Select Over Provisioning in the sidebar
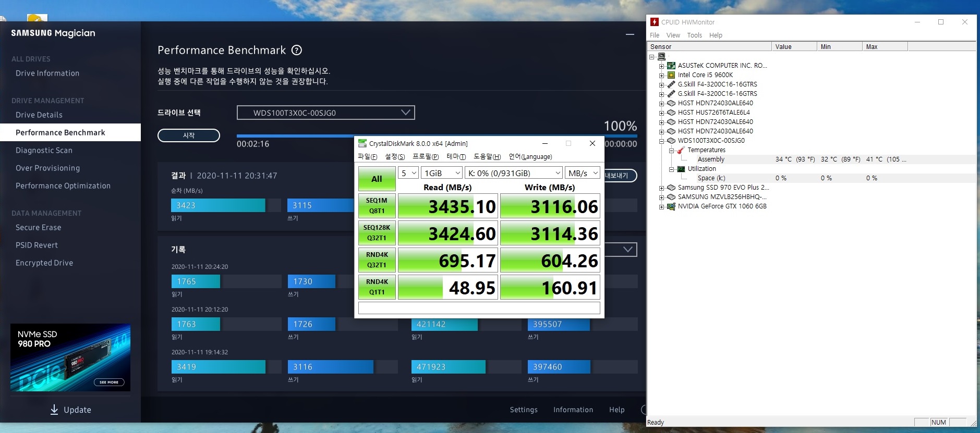This screenshot has width=980, height=433. pyautogui.click(x=48, y=168)
